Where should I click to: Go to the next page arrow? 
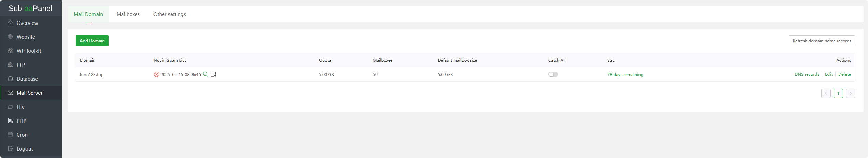[850, 93]
